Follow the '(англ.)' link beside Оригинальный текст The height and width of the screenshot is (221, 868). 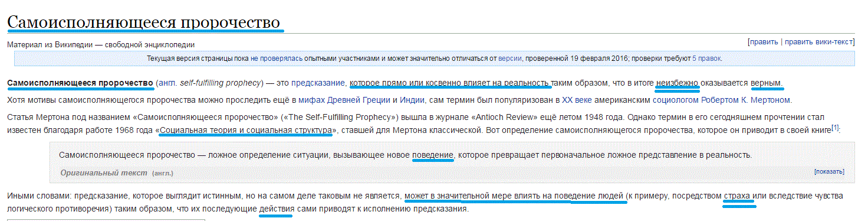pyautogui.click(x=163, y=173)
